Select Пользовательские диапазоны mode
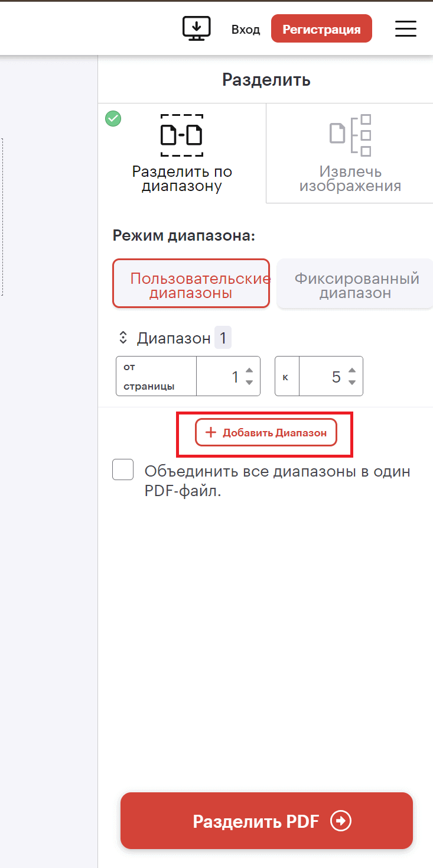 coord(191,283)
